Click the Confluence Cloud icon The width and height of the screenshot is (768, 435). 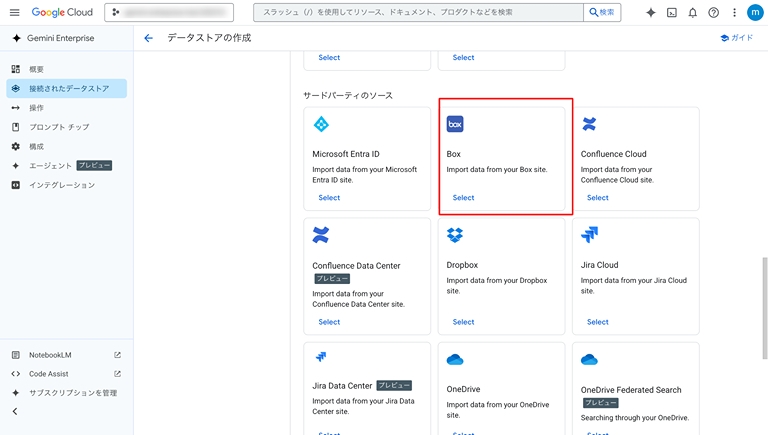(x=589, y=124)
